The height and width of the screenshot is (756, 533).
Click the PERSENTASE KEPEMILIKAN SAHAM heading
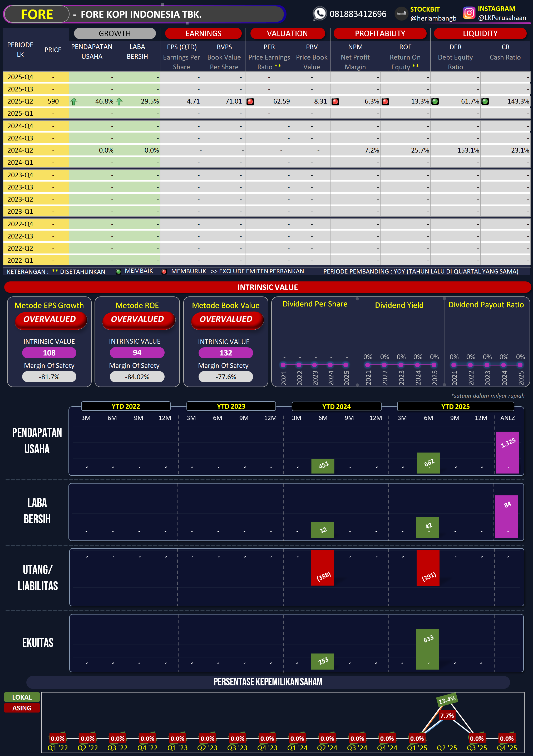(x=268, y=682)
